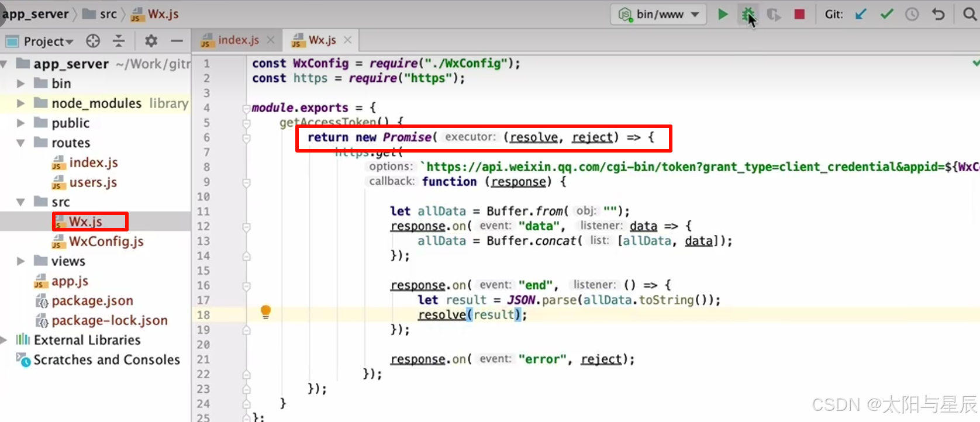
Task: Collapse the src folder arrow
Action: point(21,202)
